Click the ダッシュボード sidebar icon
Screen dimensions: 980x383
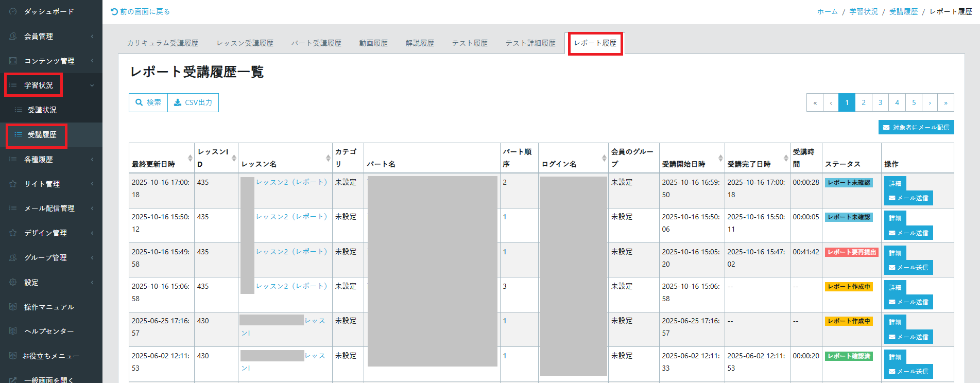pos(13,11)
